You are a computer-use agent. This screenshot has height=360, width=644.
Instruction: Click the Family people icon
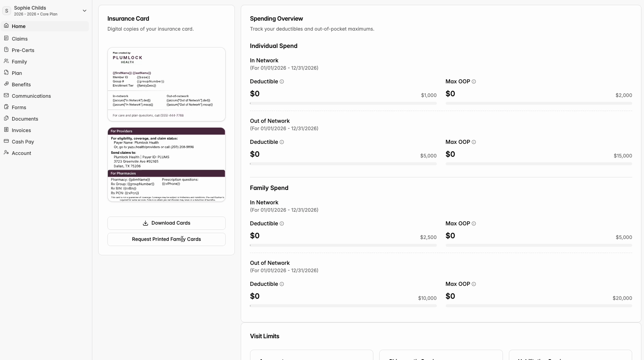coord(6,61)
